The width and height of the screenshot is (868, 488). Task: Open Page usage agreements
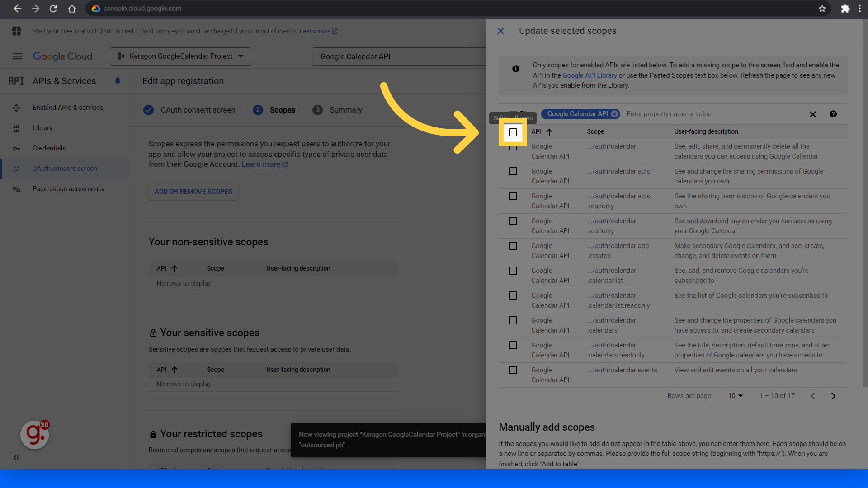(68, 189)
